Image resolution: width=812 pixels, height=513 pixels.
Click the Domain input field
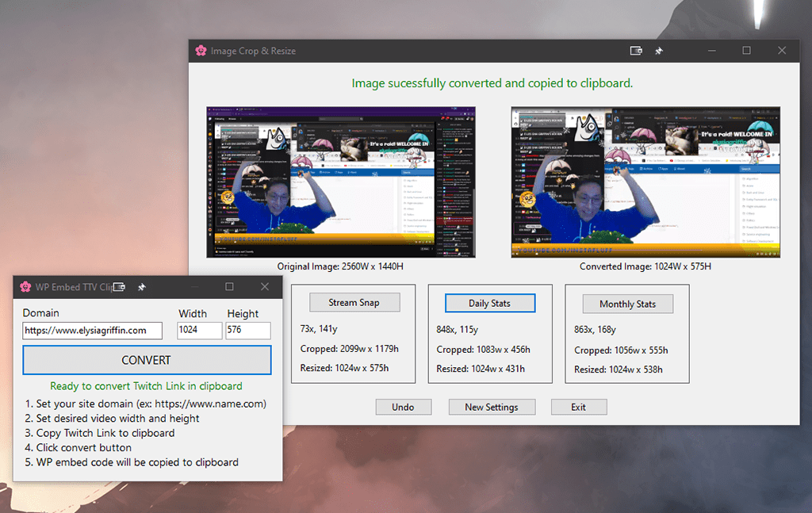click(92, 331)
